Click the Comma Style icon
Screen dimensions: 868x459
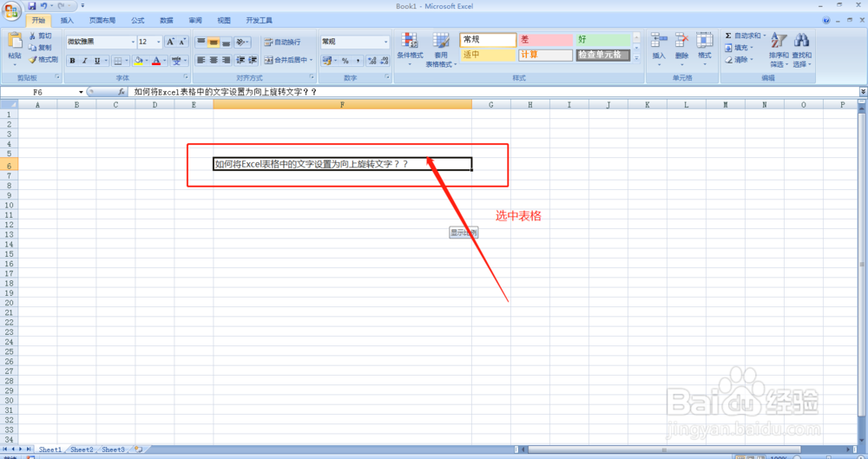[357, 61]
